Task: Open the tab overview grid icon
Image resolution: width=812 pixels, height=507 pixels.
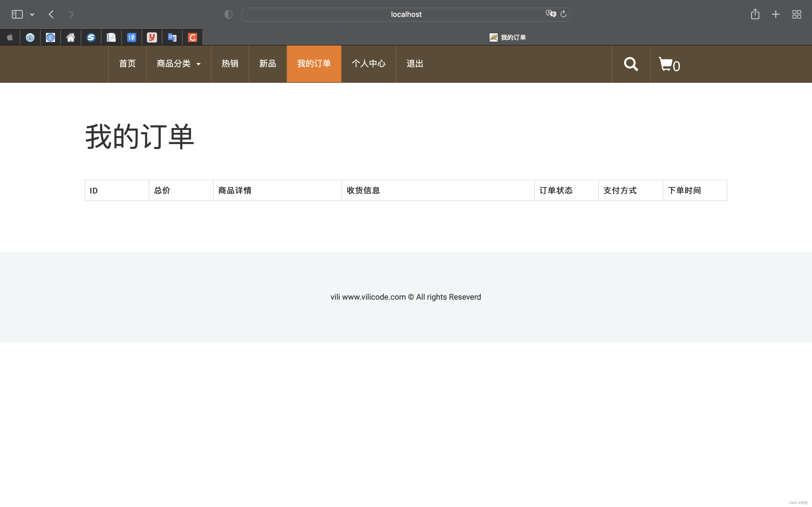Action: click(x=796, y=14)
